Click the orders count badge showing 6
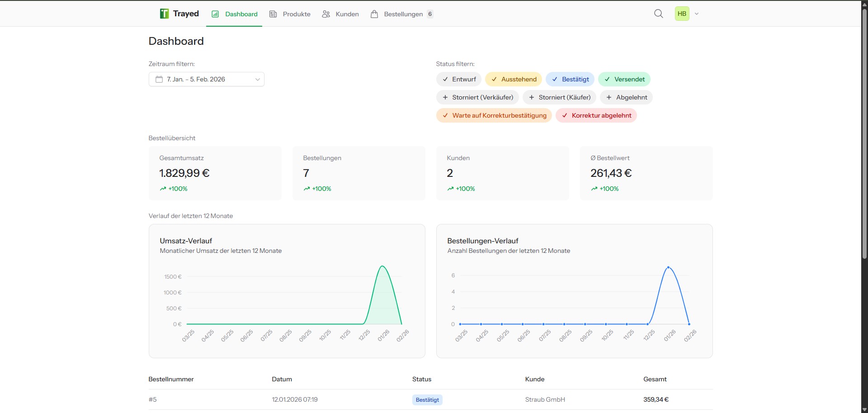The width and height of the screenshot is (868, 413). pyautogui.click(x=429, y=14)
